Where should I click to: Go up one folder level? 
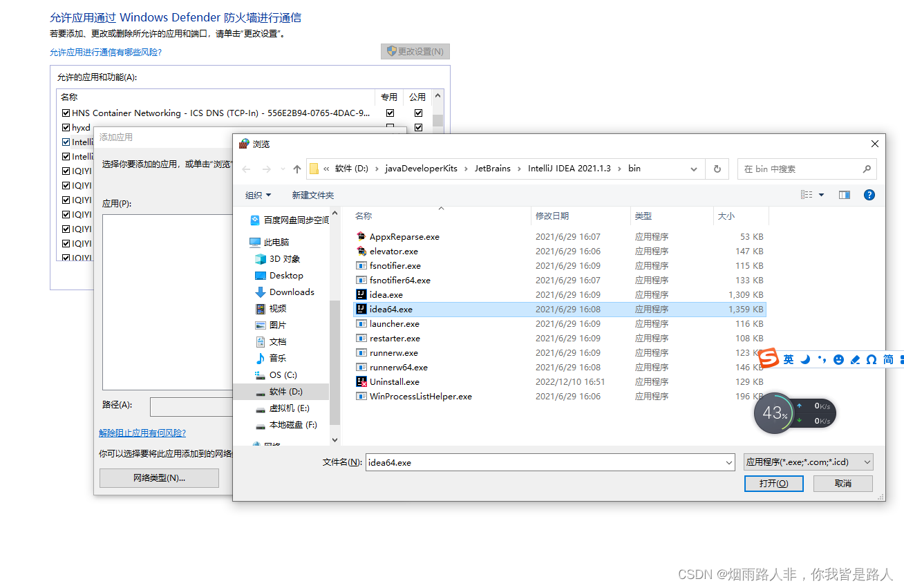tap(297, 169)
